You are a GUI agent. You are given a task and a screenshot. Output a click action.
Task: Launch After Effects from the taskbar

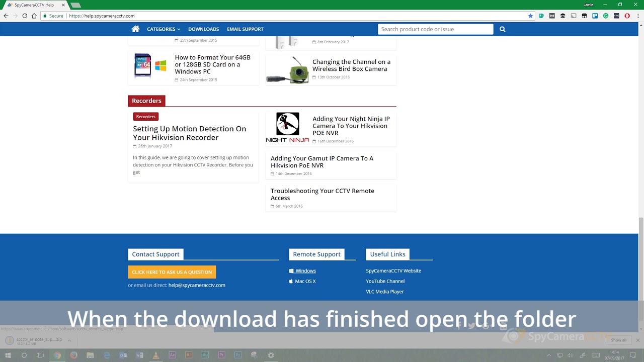[173, 355]
